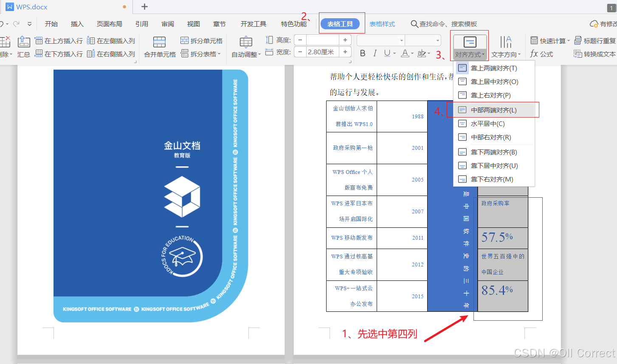Open font color dropdown arrow
The image size is (617, 364).
pos(412,53)
